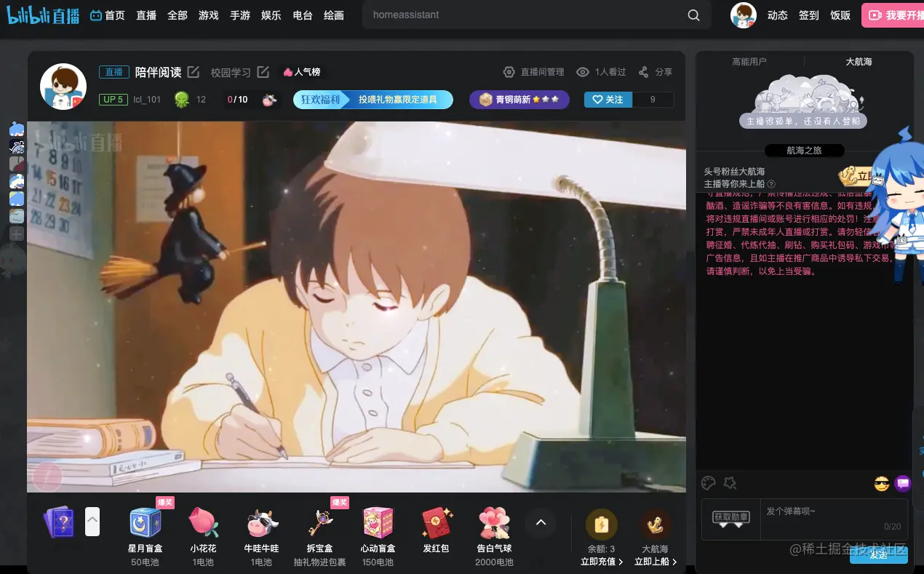Viewport: 924px width, 574px height.
Task: Open 直播间管理 room management
Action: pos(534,72)
